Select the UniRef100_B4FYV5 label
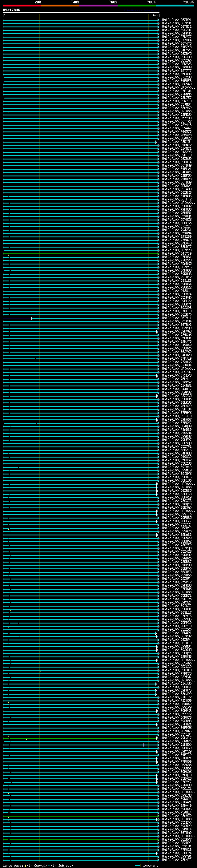Screen dimensions: 197x868 (x=176, y=50)
